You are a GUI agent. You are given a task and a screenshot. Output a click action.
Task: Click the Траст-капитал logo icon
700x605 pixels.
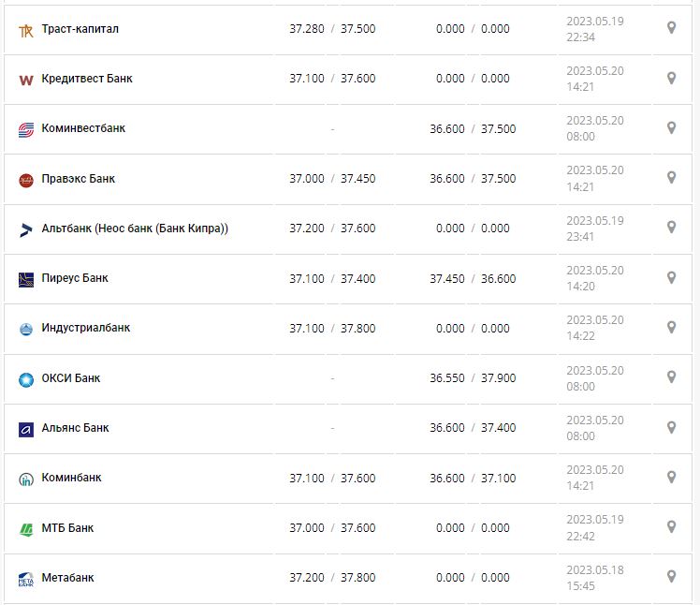tap(26, 30)
